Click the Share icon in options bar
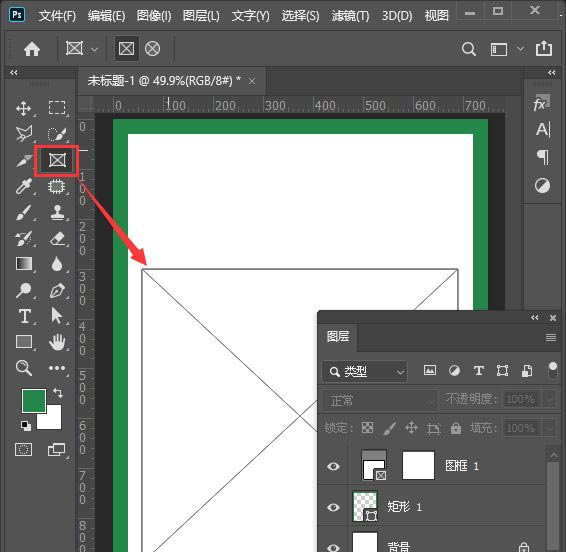 pyautogui.click(x=544, y=48)
